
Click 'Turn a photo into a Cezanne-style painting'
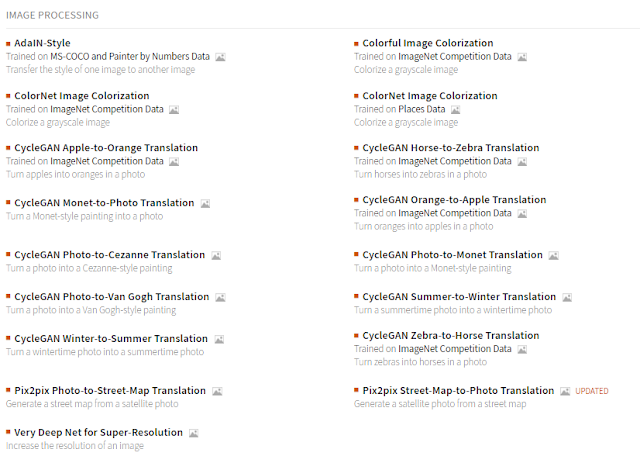click(x=89, y=268)
